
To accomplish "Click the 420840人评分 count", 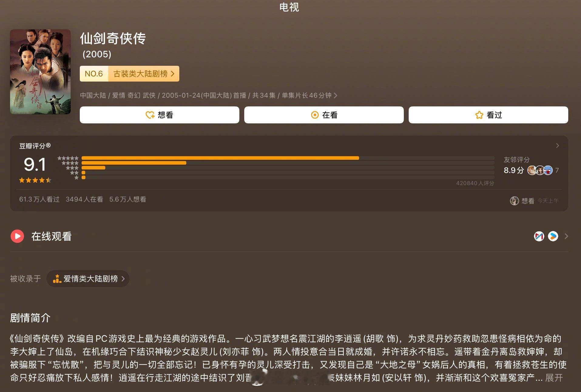I will (475, 183).
